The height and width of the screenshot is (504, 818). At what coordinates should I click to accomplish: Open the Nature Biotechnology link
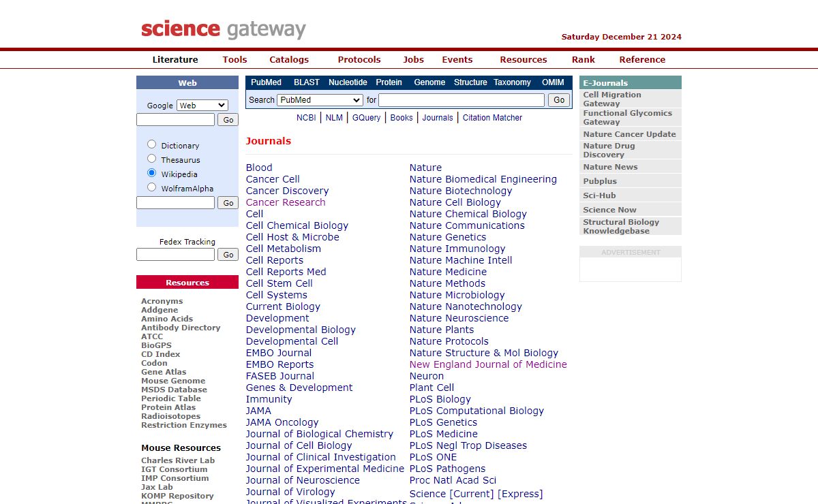click(461, 191)
